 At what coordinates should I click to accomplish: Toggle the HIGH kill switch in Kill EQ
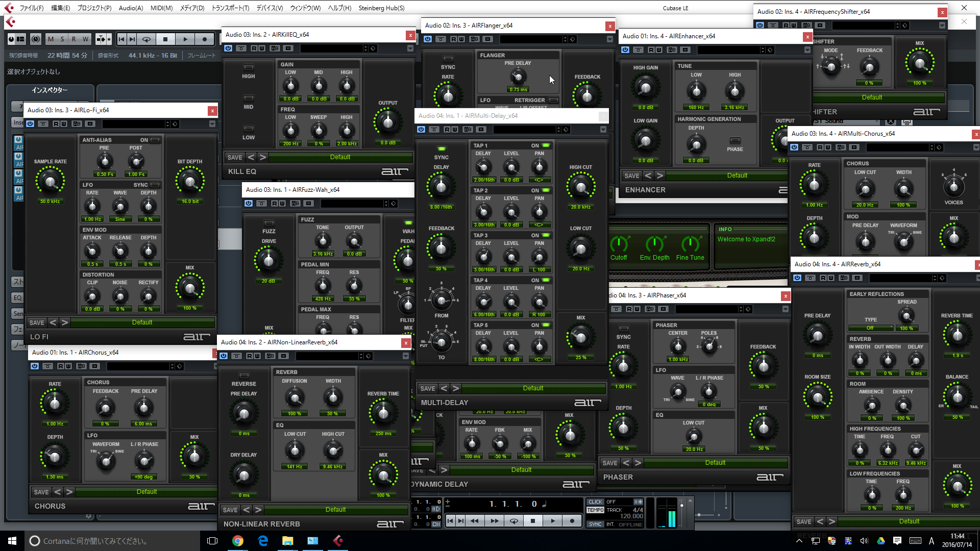pos(249,67)
